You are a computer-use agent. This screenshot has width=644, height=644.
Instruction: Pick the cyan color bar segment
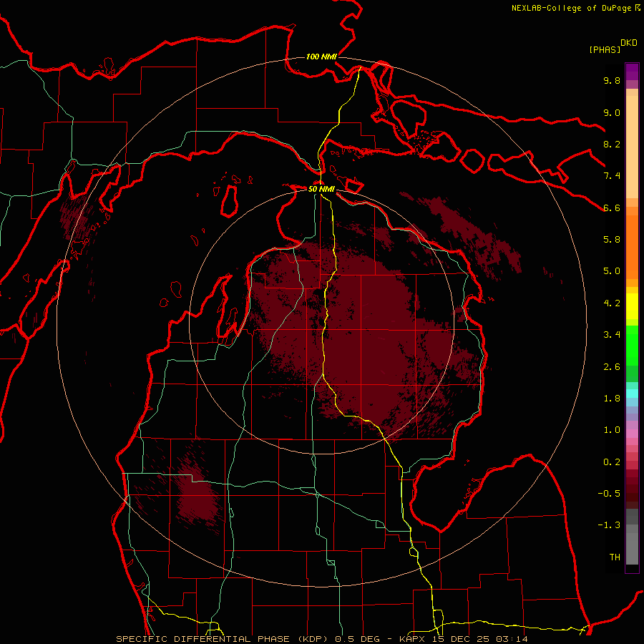pos(632,394)
